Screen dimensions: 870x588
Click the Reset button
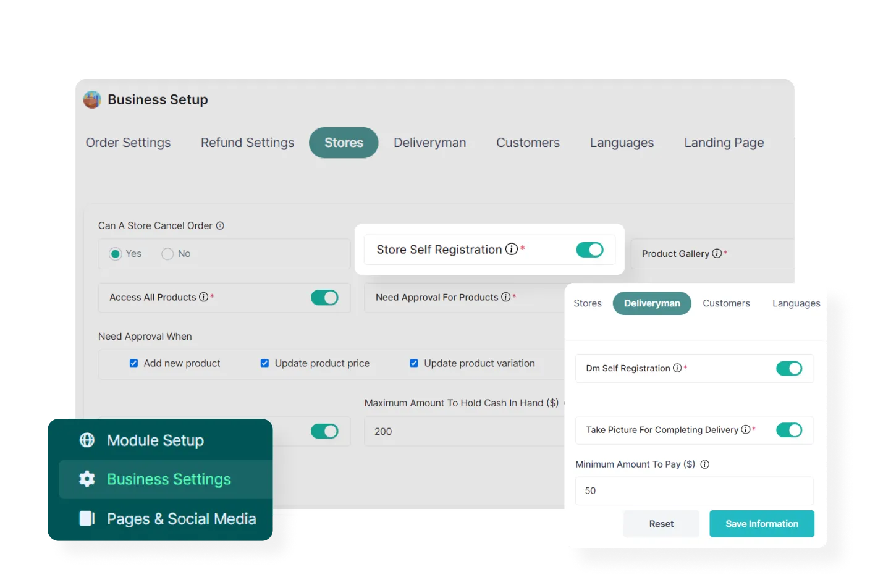(661, 524)
